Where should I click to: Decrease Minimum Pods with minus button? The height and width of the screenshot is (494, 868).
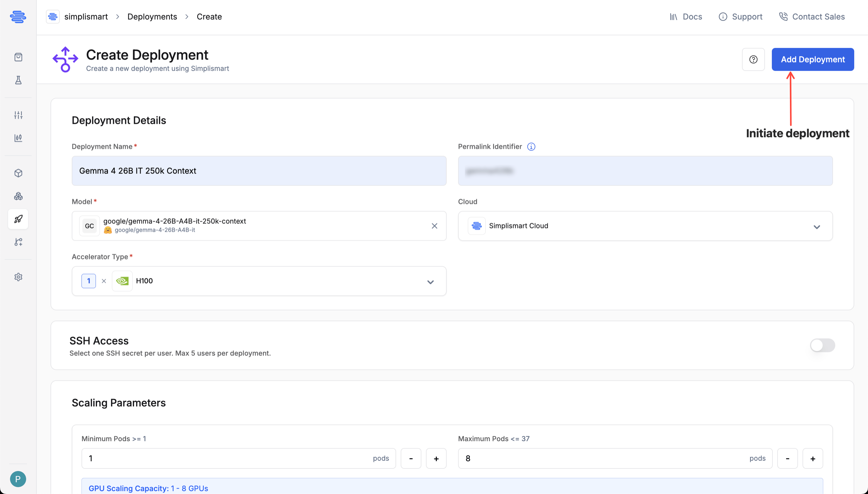click(x=411, y=458)
